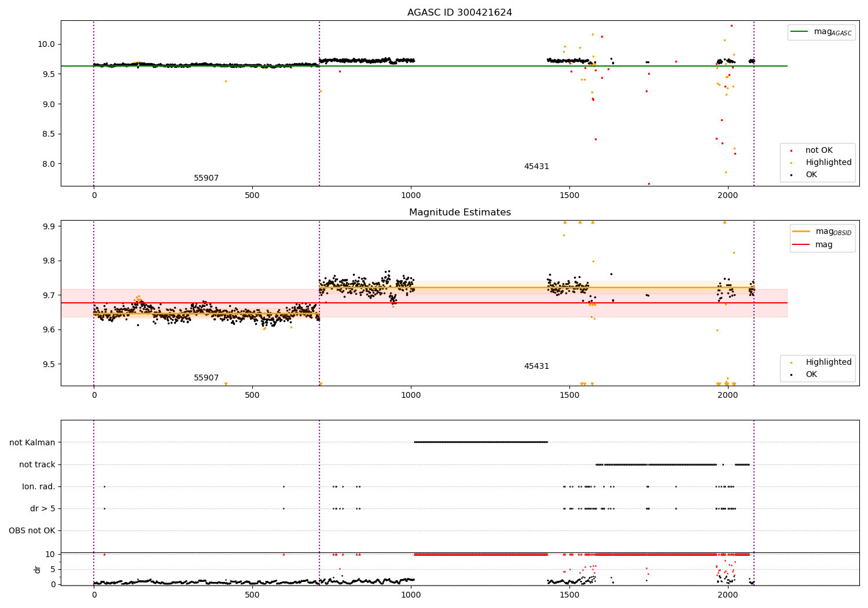Viewport: 868px width, 608px height.
Task: Click 45431 annotation in Magnitude Estimates plot
Action: (536, 367)
